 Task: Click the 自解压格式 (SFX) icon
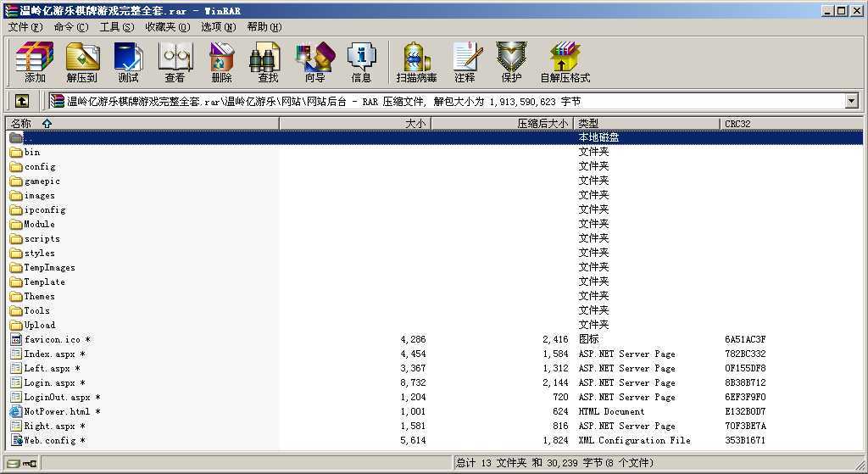click(x=565, y=63)
